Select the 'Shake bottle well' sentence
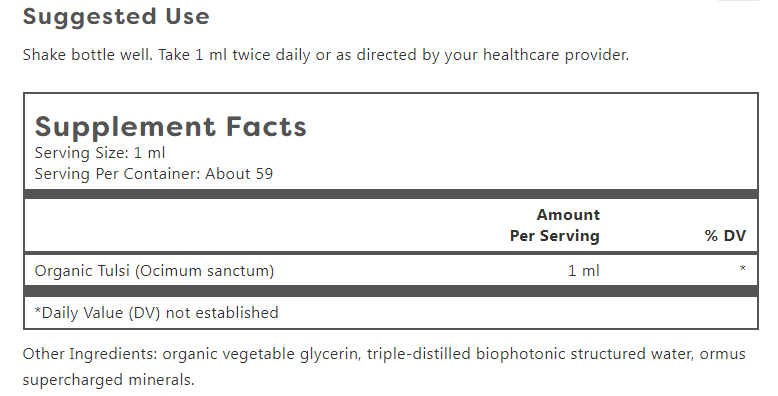Screen dimensions: 778x396 pos(88,55)
